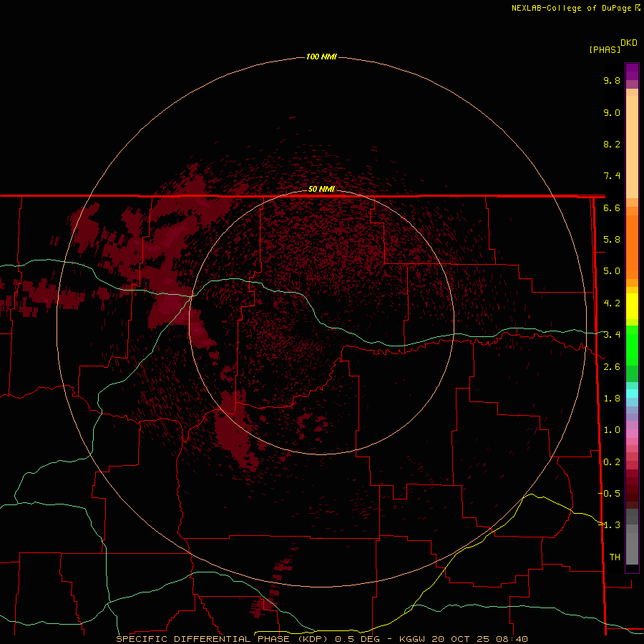Click the [PHAS] label above the color scale
Image resolution: width=644 pixels, height=644 pixels.
[x=605, y=49]
